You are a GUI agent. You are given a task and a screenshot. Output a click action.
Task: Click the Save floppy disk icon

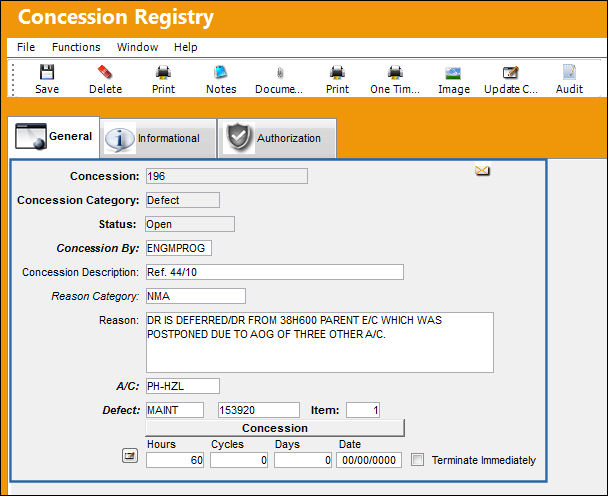pos(47,72)
